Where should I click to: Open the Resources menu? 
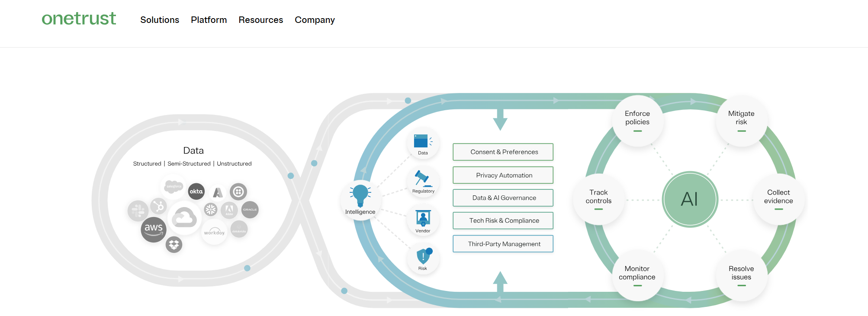pyautogui.click(x=261, y=20)
